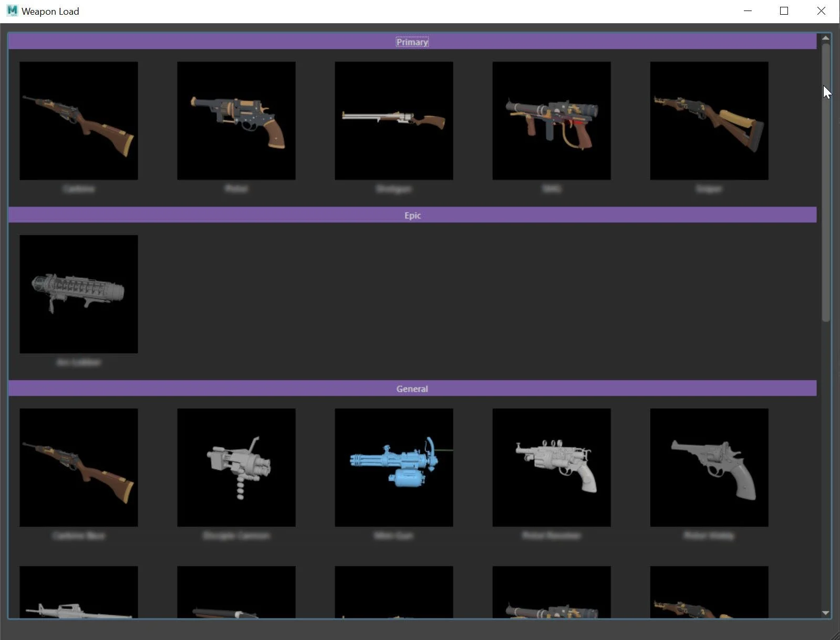Load the blue minigun model in General
840x640 pixels.
(394, 468)
